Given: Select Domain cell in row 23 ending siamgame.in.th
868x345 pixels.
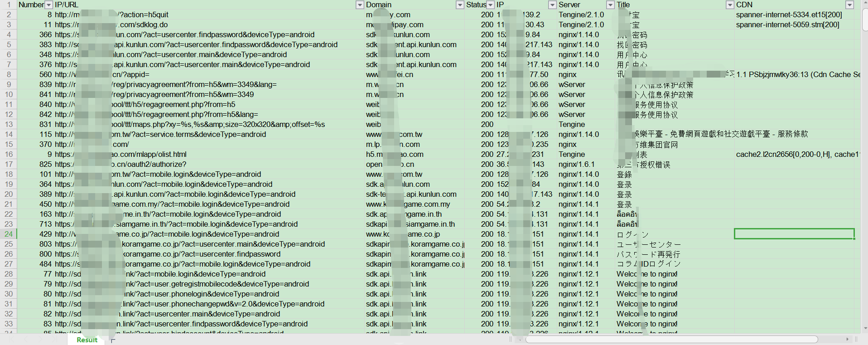Looking at the screenshot, I should tap(415, 224).
